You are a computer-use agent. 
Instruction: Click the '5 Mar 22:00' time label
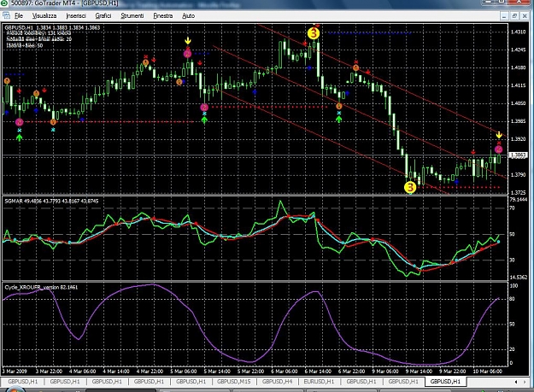(250, 372)
